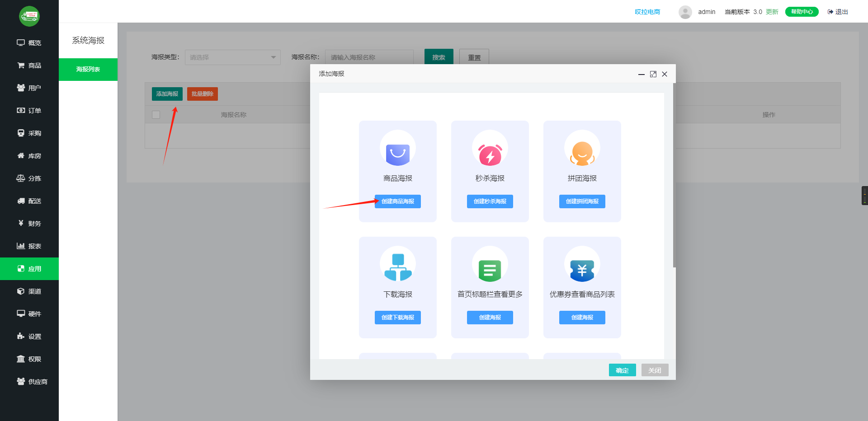The height and width of the screenshot is (421, 868).
Task: Click 创建商品海报 button
Action: (x=398, y=201)
